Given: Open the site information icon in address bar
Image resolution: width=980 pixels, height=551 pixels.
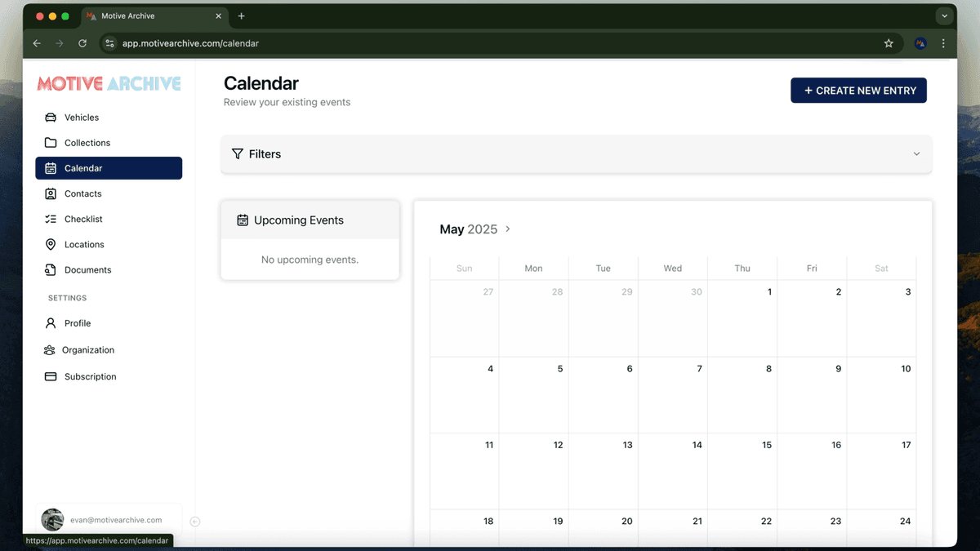Looking at the screenshot, I should click(x=110, y=43).
